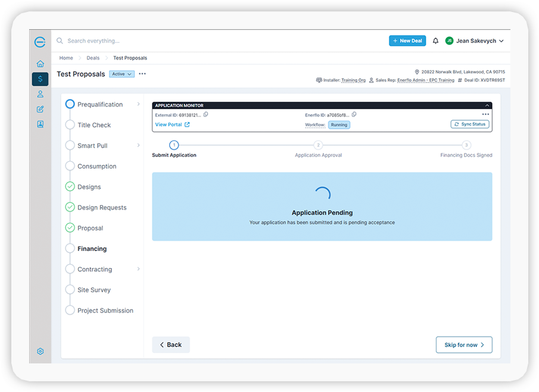Open notifications via the bell icon
The width and height of the screenshot is (539, 392).
tap(435, 41)
